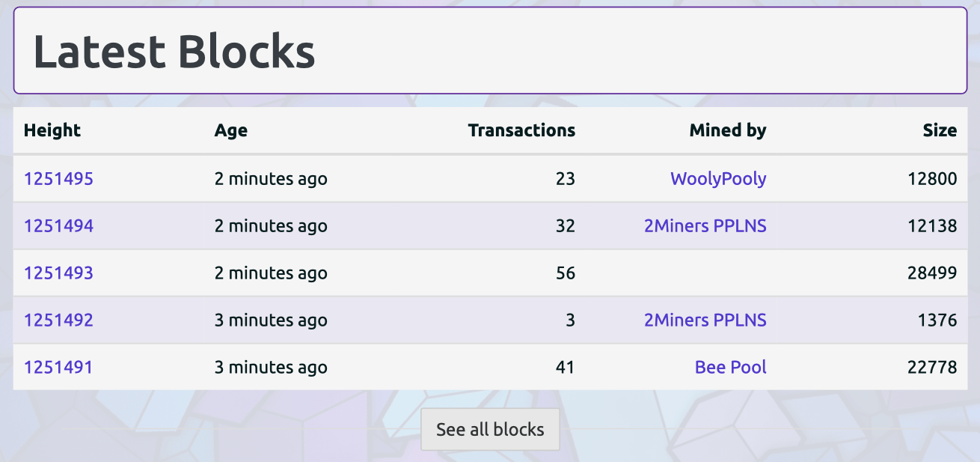Open block 1251493 link
Screen dimensions: 980x462
tap(58, 273)
